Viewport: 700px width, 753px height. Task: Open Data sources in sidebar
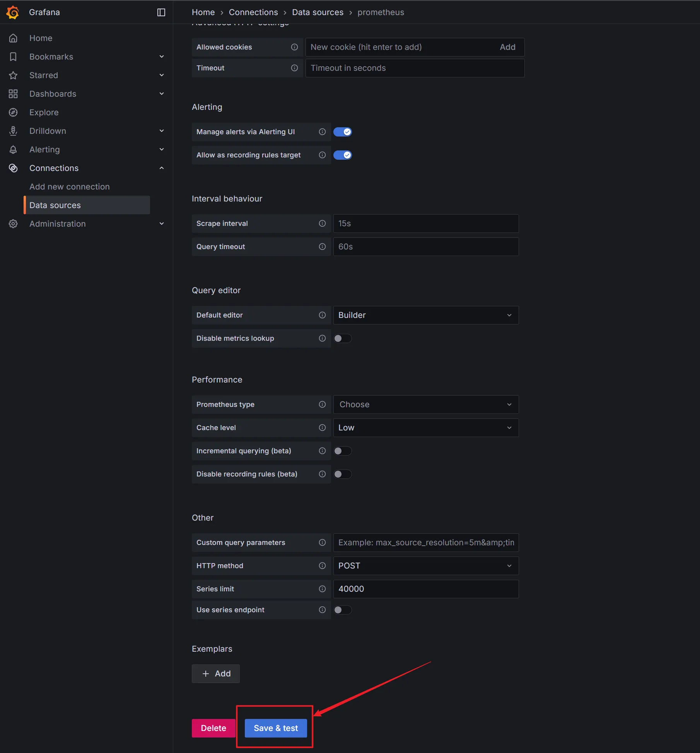(55, 205)
